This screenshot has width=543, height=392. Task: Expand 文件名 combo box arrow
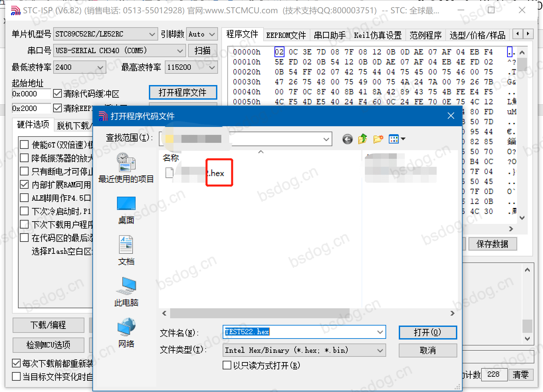(380, 332)
